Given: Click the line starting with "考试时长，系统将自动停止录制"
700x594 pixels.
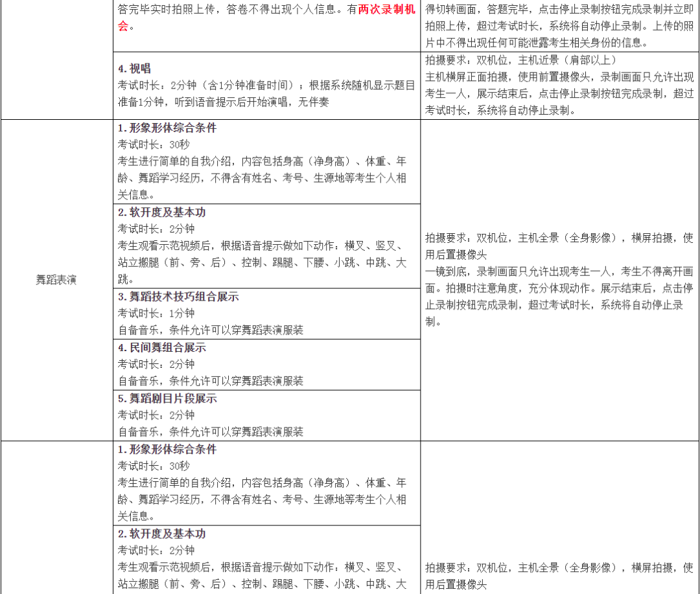Looking at the screenshot, I should pyautogui.click(x=500, y=111).
